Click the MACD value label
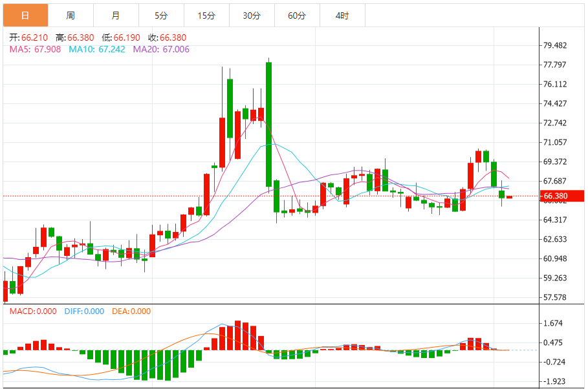 (33, 311)
